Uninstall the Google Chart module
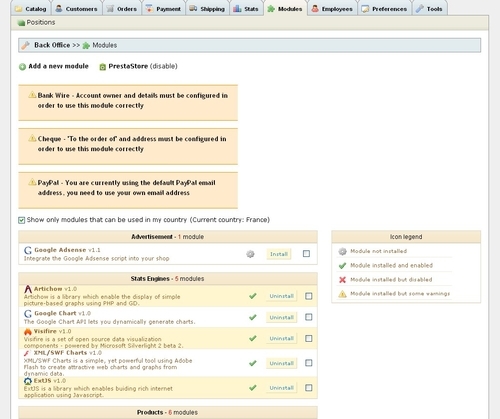This screenshot has height=419, width=500. (x=281, y=317)
